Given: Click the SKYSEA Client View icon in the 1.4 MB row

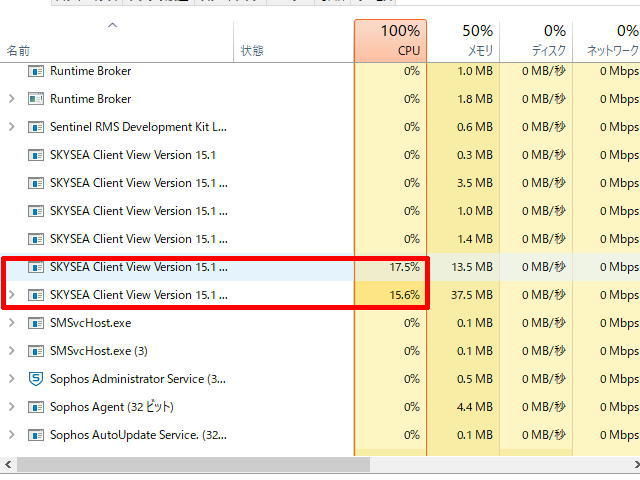Looking at the screenshot, I should coord(36,239).
